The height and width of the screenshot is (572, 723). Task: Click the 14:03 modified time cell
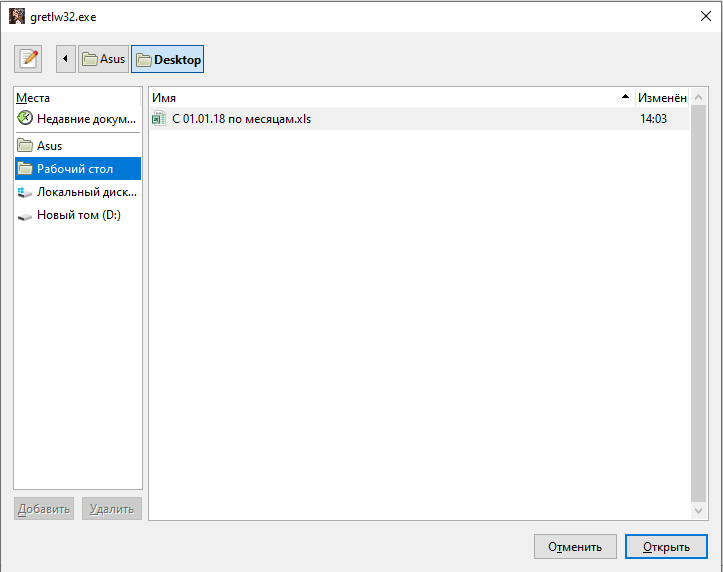653,119
